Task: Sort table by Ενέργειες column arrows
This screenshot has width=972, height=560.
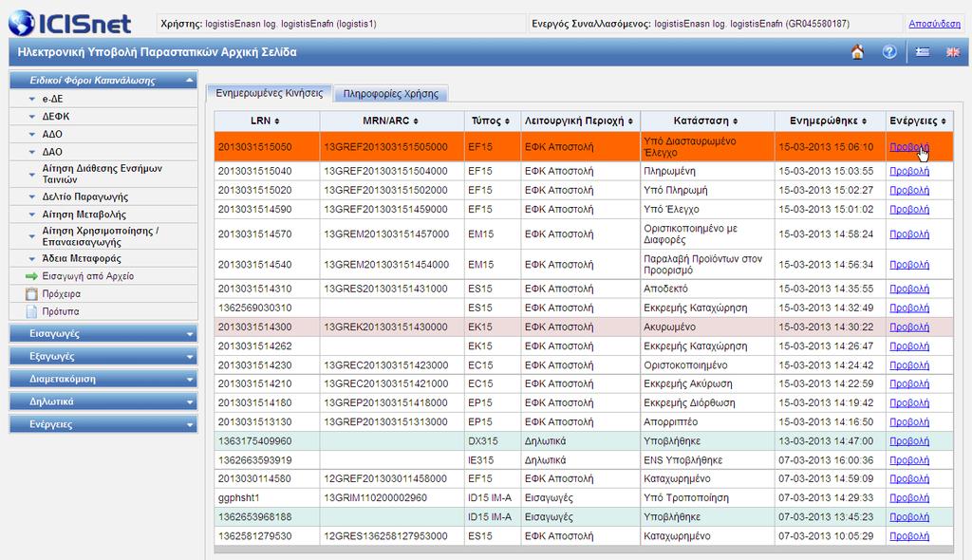Action: click(x=944, y=121)
